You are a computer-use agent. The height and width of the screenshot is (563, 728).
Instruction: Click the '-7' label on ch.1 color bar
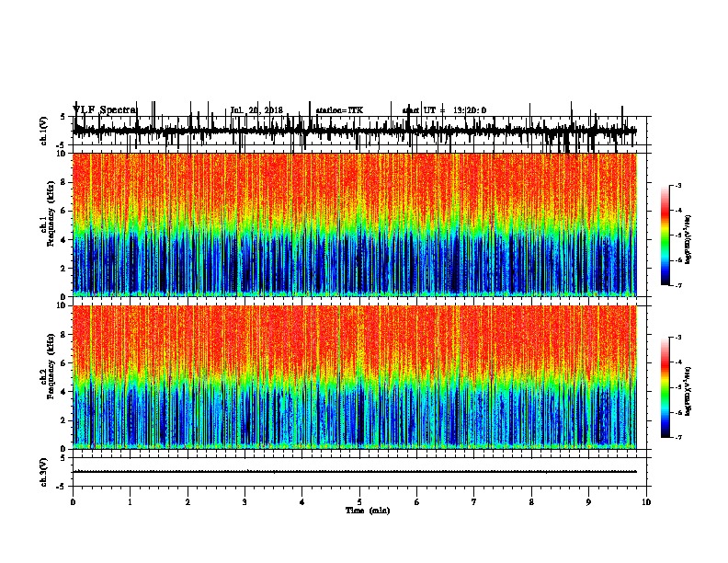[677, 285]
